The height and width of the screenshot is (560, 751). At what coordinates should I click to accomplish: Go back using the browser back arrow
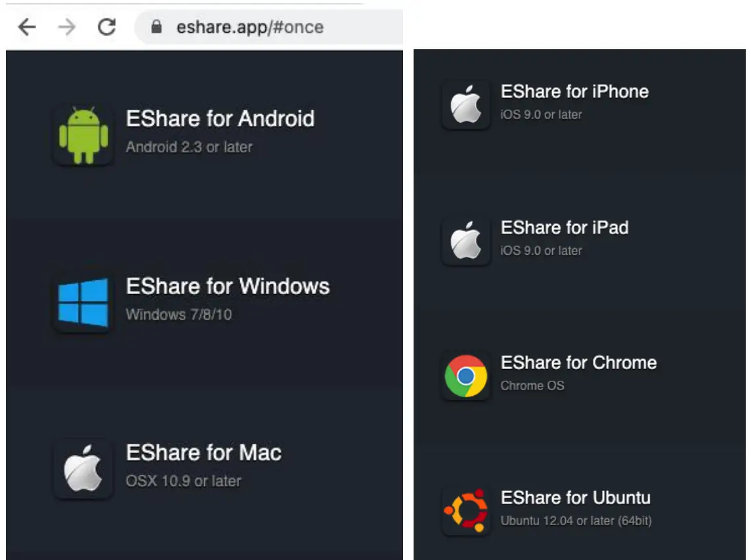pos(25,27)
